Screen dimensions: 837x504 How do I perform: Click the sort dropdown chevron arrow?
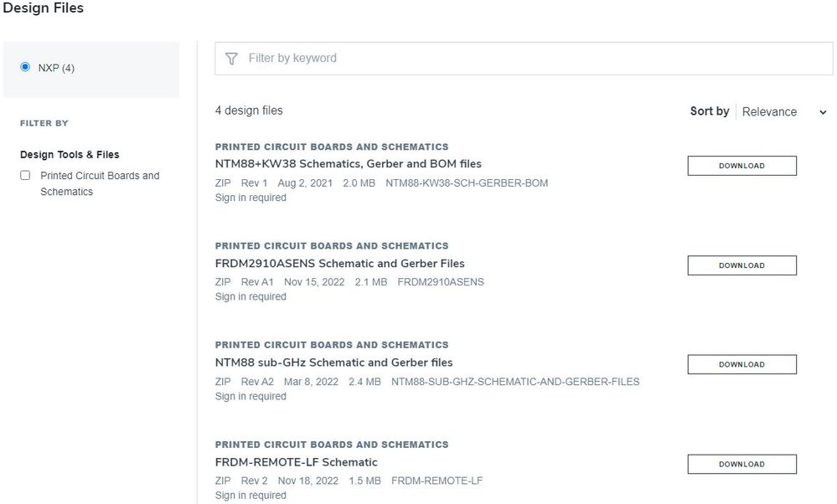pos(823,112)
